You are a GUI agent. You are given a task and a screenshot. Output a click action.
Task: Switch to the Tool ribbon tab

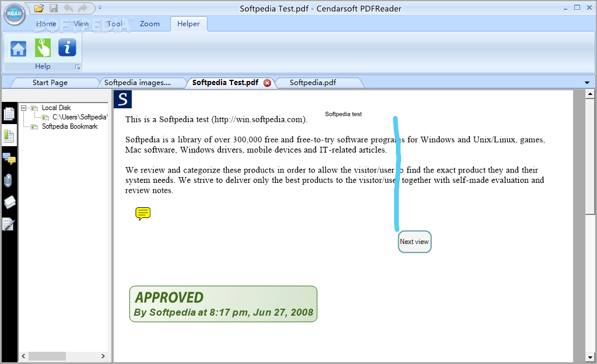pyautogui.click(x=115, y=23)
